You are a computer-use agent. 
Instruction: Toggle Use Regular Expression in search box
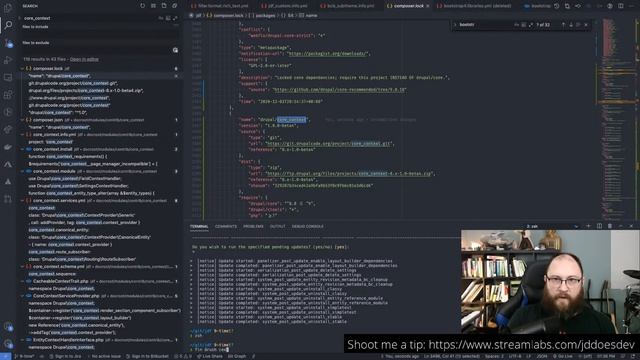tap(175, 18)
